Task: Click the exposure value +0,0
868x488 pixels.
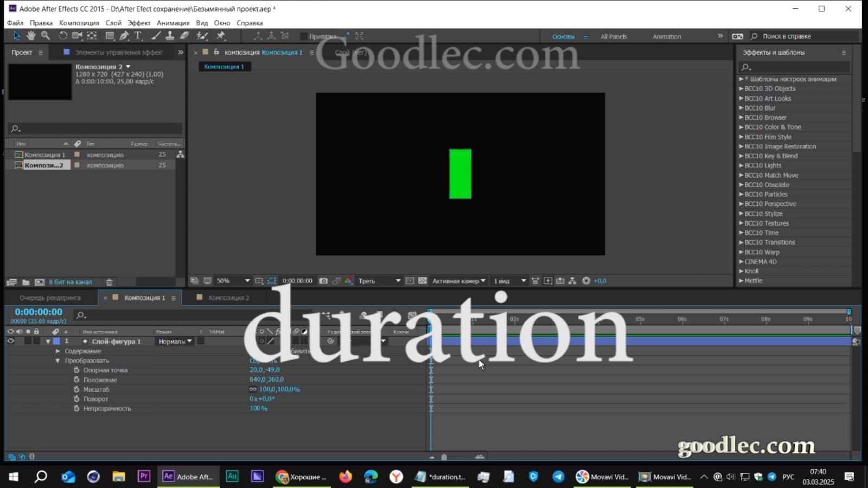Action: point(600,281)
